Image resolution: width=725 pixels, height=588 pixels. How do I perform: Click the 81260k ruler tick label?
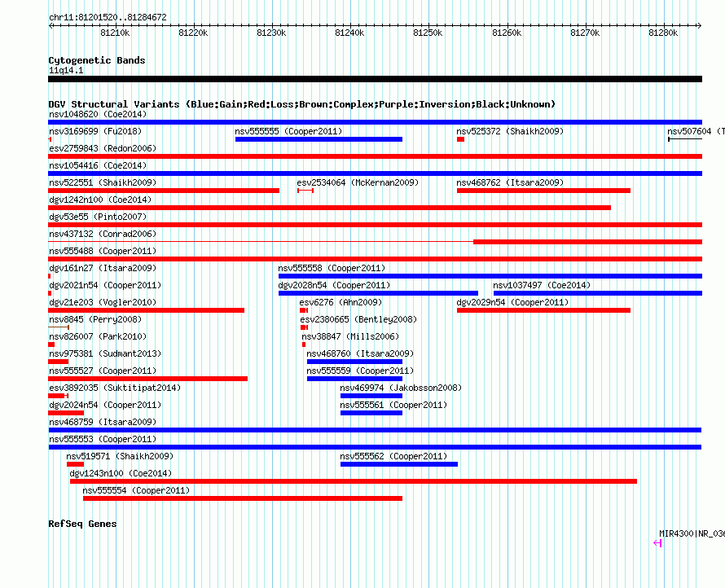pyautogui.click(x=507, y=33)
